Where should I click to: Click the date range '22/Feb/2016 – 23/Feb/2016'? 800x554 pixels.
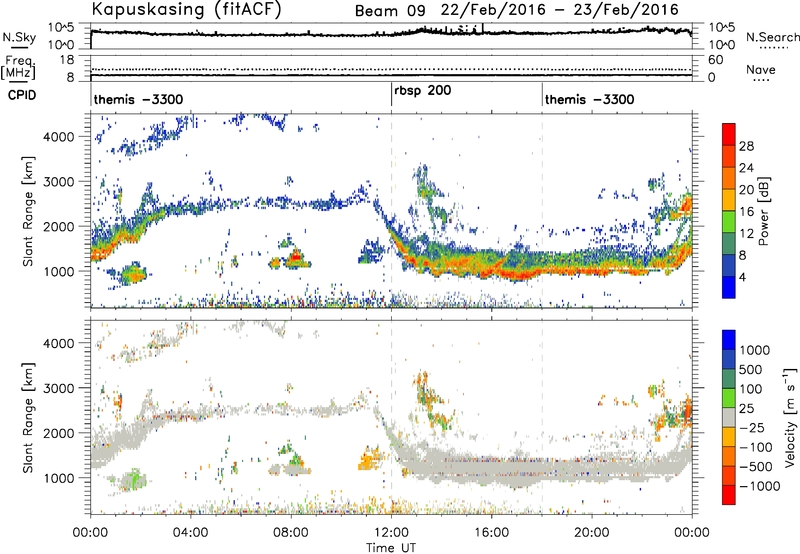(x=560, y=10)
